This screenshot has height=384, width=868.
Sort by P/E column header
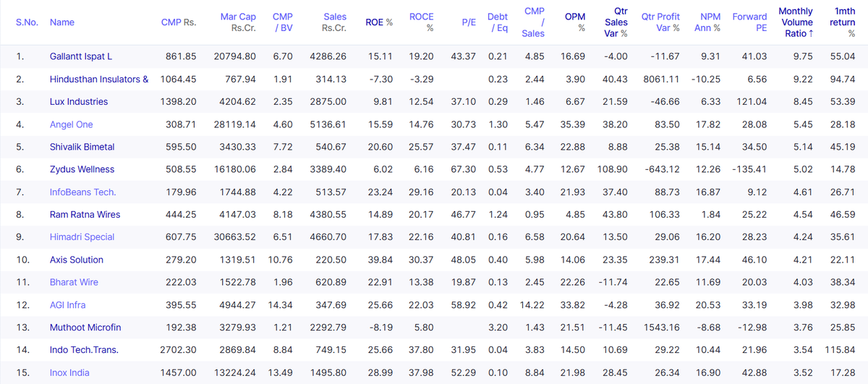tap(469, 22)
